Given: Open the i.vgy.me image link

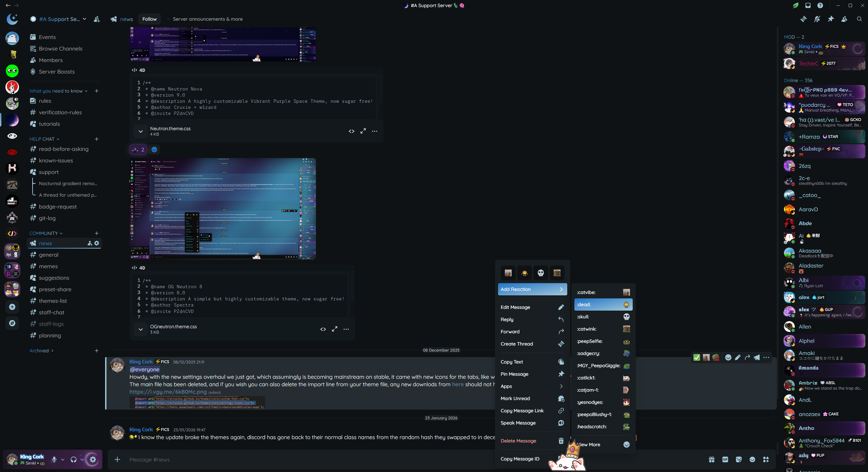Looking at the screenshot, I should (168, 392).
